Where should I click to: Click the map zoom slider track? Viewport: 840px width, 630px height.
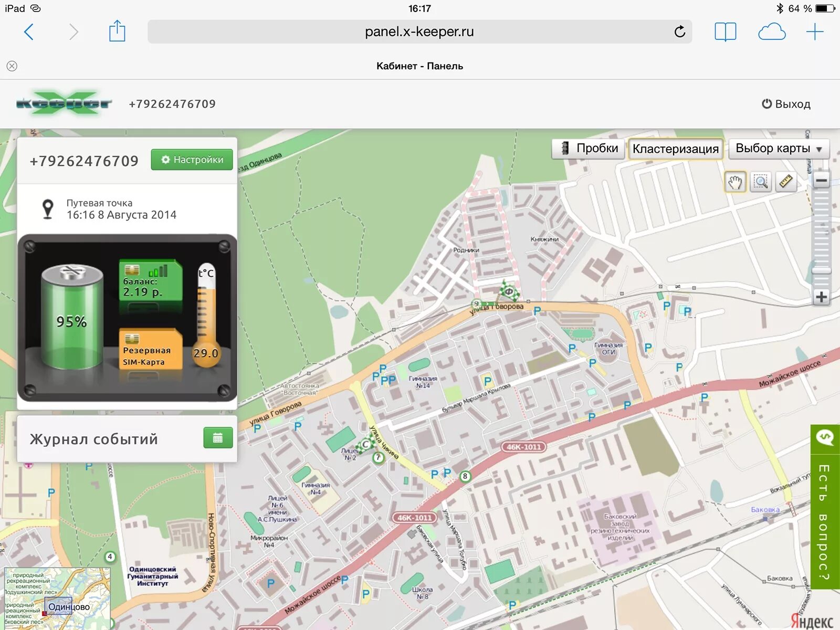click(821, 239)
